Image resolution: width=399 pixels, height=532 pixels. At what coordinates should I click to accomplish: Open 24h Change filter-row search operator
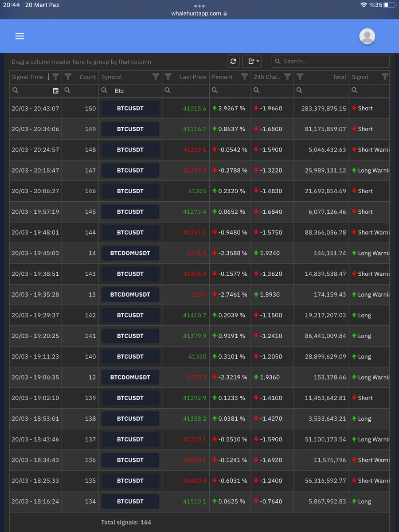coord(256,90)
